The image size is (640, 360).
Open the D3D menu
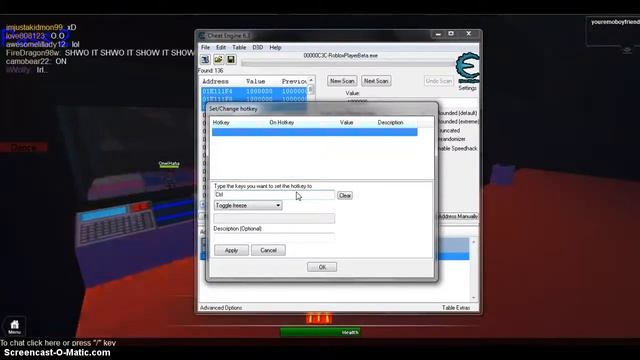click(x=258, y=47)
